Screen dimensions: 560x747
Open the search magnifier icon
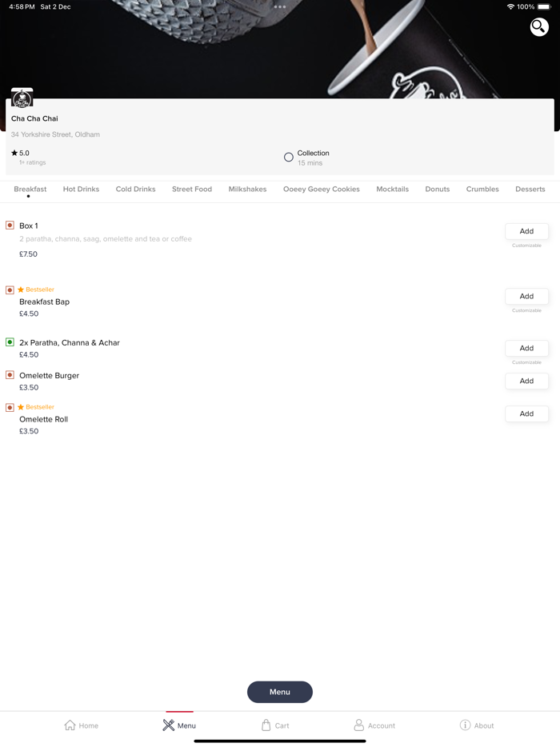click(x=539, y=26)
